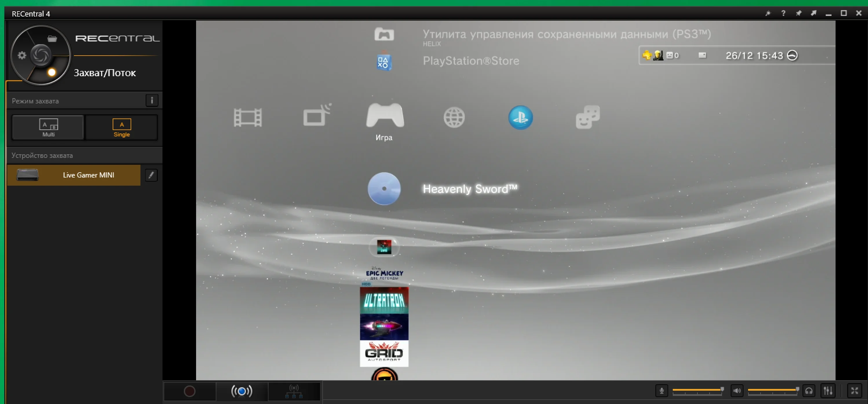
Task: Open capture mode info button
Action: (152, 100)
